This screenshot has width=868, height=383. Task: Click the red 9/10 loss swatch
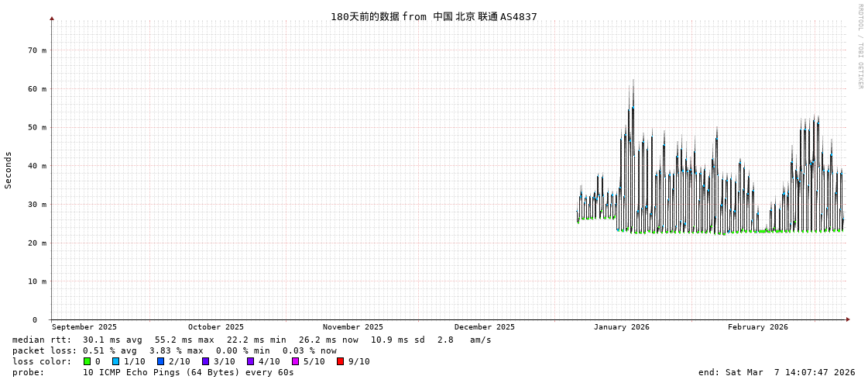point(340,361)
